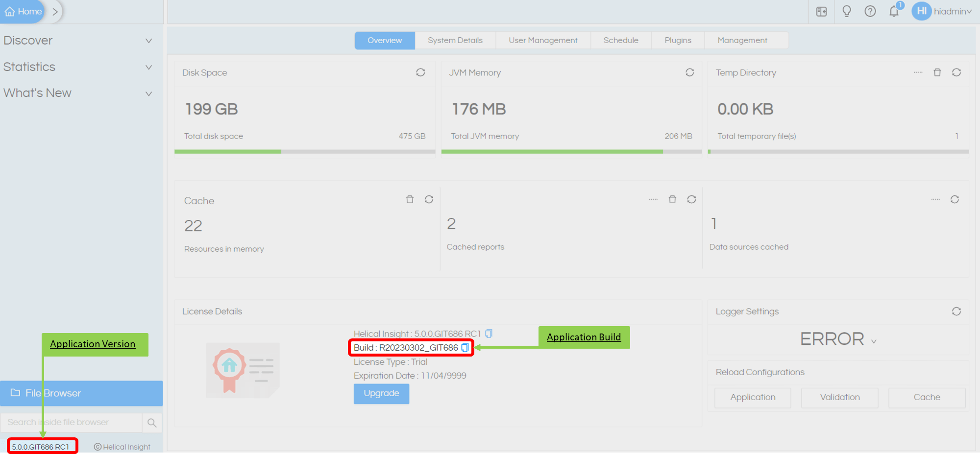Viewport: 980px width, 454px height.
Task: Delete temporary files via trash icon
Action: pos(937,72)
